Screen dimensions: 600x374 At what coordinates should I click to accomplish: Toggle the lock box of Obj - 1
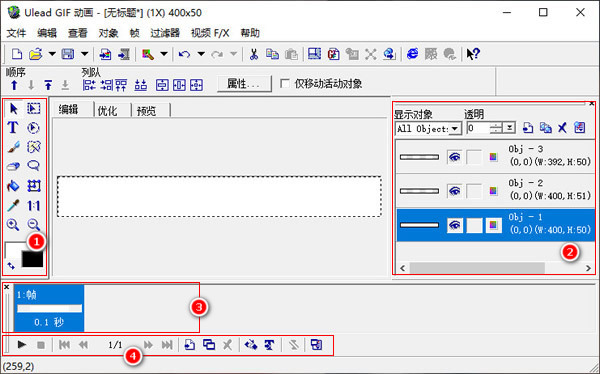coord(474,225)
